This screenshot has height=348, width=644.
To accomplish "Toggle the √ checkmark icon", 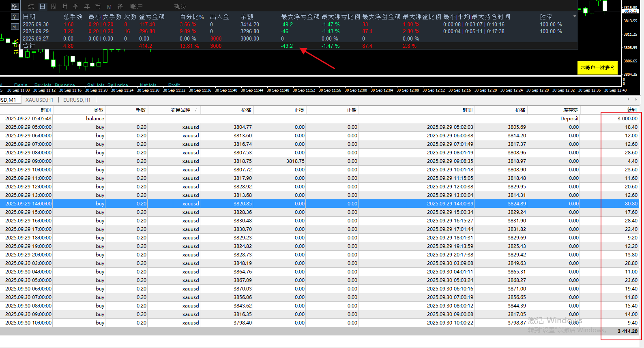I will (x=15, y=27).
